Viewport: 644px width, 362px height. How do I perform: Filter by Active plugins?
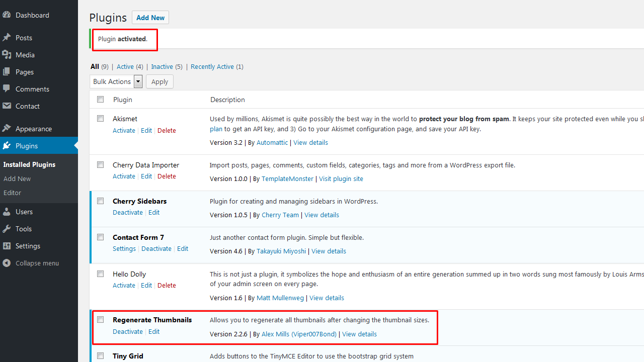point(125,66)
